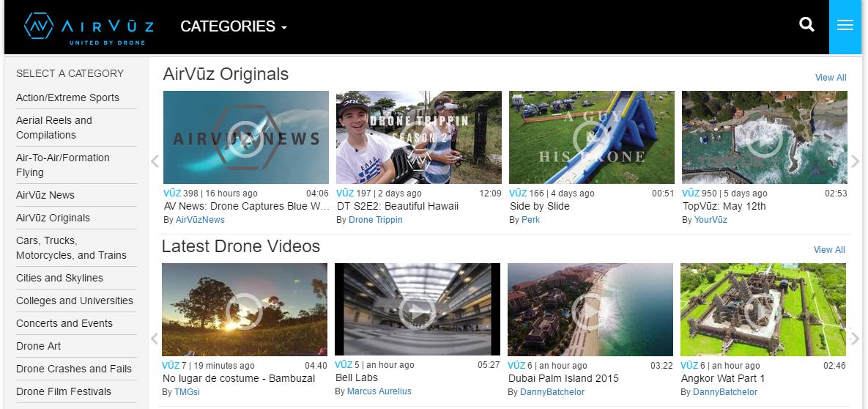The height and width of the screenshot is (409, 868).
Task: Click the AirVūz hexagon logo
Action: point(39,26)
